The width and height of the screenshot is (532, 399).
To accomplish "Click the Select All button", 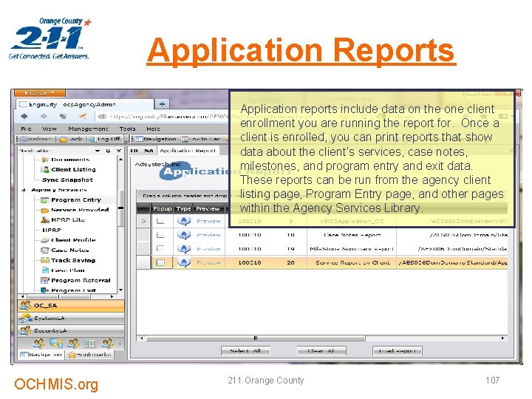I will tap(245, 351).
